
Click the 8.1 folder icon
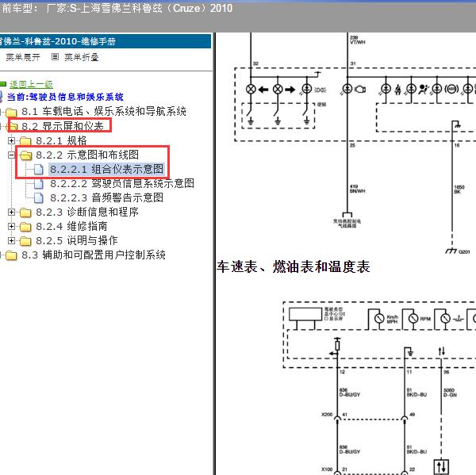tap(11, 112)
